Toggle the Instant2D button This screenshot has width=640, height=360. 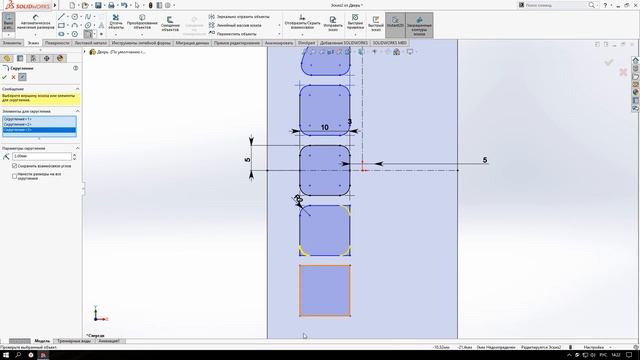(x=395, y=24)
